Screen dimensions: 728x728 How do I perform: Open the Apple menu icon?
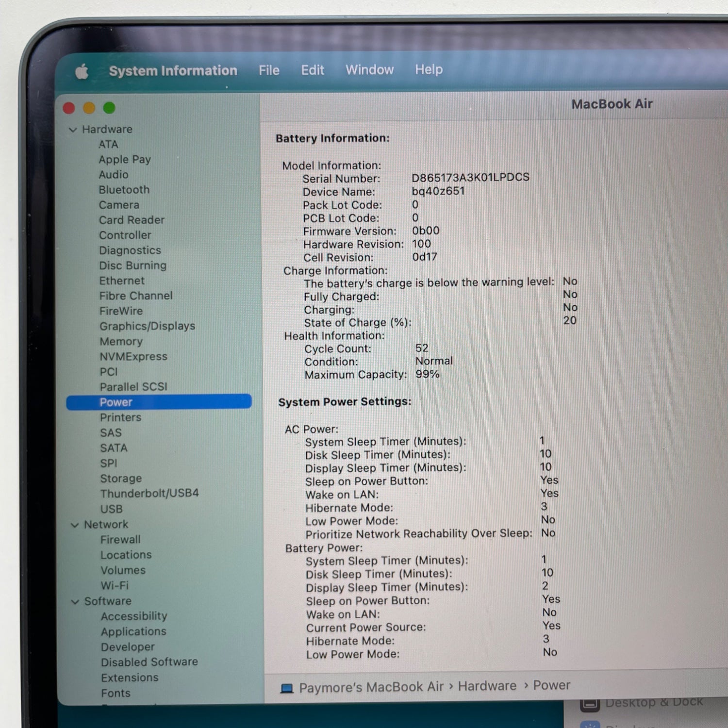pyautogui.click(x=82, y=72)
